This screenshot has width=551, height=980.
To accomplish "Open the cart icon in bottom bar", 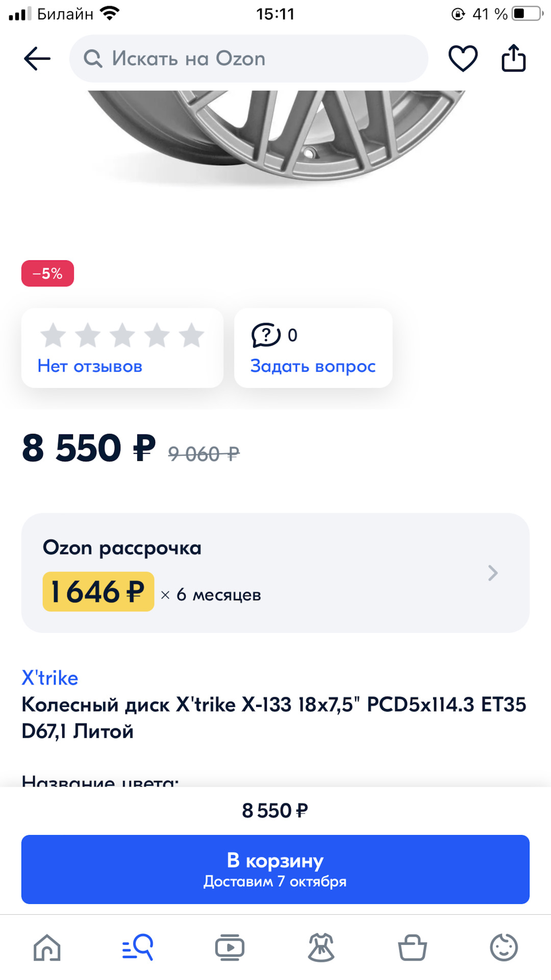I will click(413, 948).
